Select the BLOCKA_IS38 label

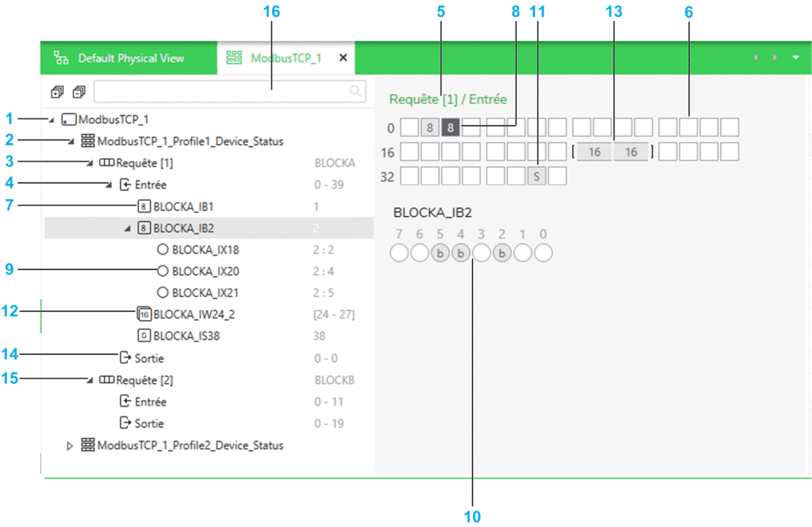(x=186, y=336)
